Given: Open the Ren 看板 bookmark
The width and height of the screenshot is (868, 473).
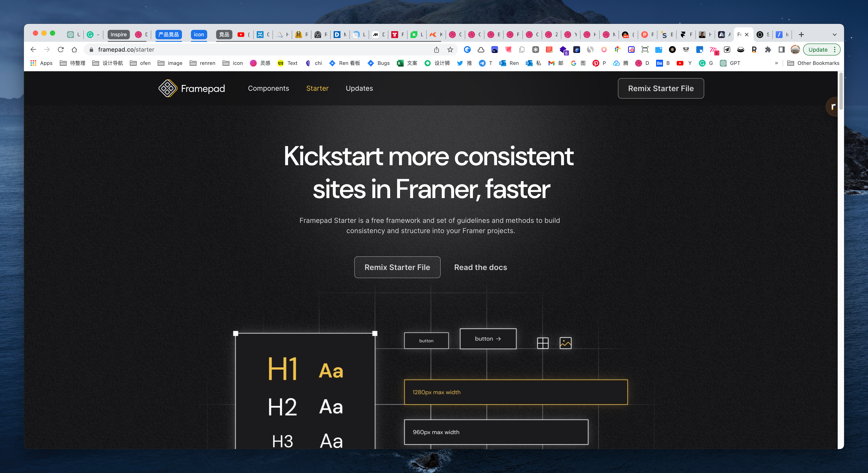Looking at the screenshot, I should pyautogui.click(x=345, y=63).
